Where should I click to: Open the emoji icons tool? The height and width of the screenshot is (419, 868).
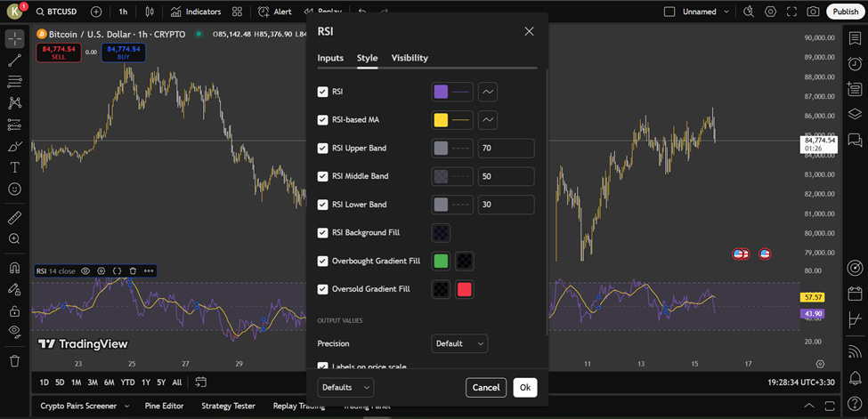(15, 189)
